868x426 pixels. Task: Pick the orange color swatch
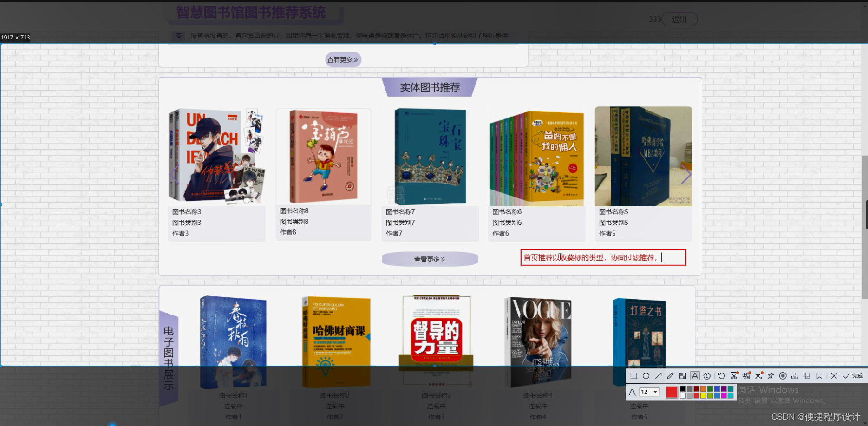point(703,389)
